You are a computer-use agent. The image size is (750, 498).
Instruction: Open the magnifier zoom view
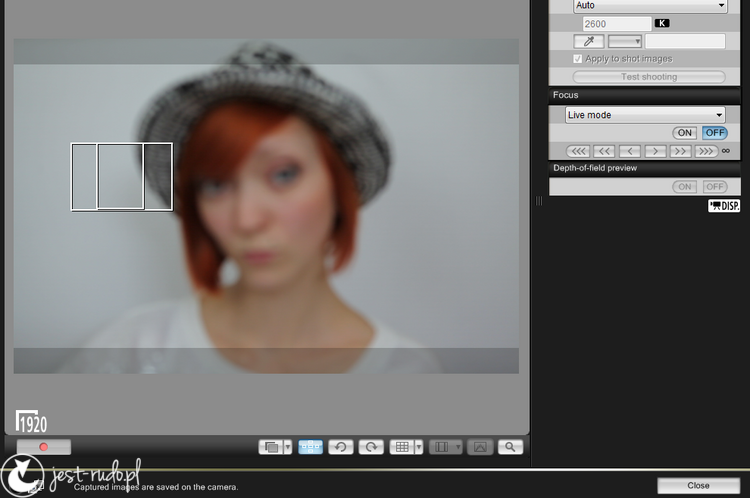[x=510, y=447]
